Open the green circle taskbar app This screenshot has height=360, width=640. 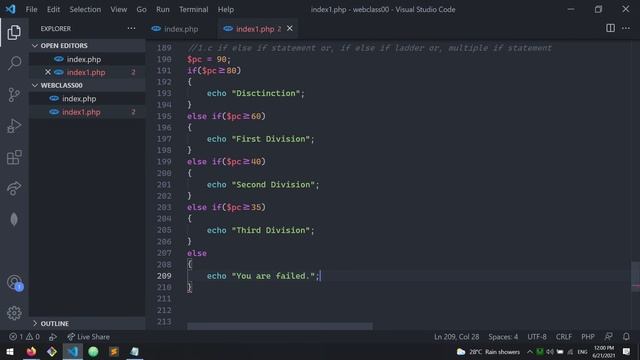93,351
